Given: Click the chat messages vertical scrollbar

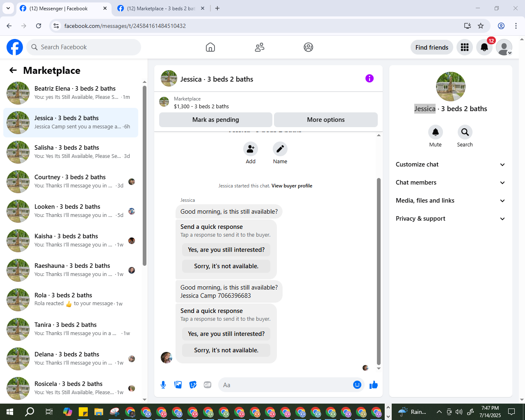Looking at the screenshot, I should tap(379, 271).
